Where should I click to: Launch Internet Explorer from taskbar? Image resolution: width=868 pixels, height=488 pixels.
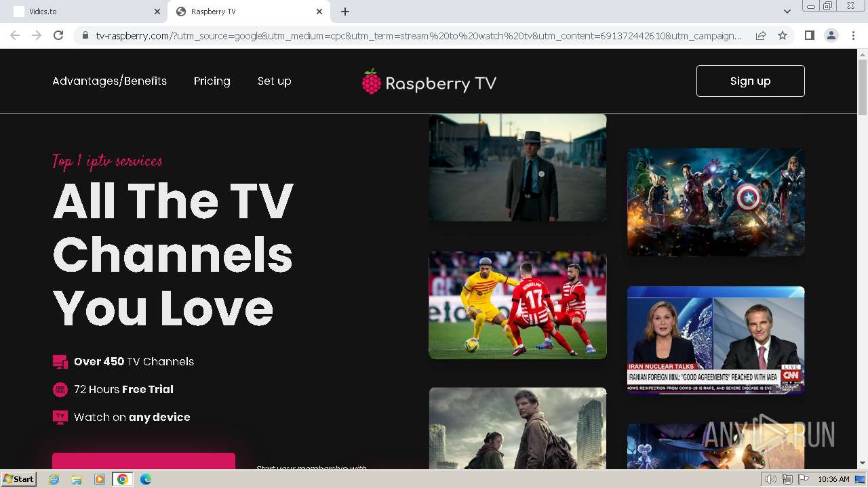pos(54,479)
